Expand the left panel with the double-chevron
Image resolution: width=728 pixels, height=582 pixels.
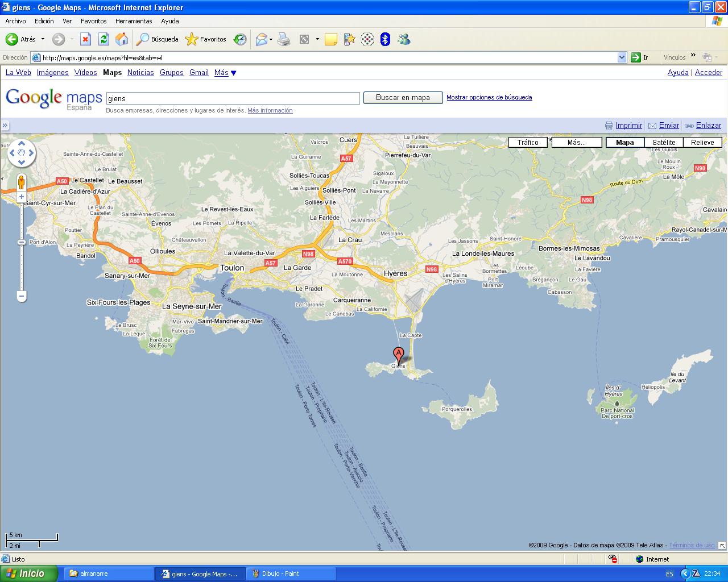click(5, 126)
